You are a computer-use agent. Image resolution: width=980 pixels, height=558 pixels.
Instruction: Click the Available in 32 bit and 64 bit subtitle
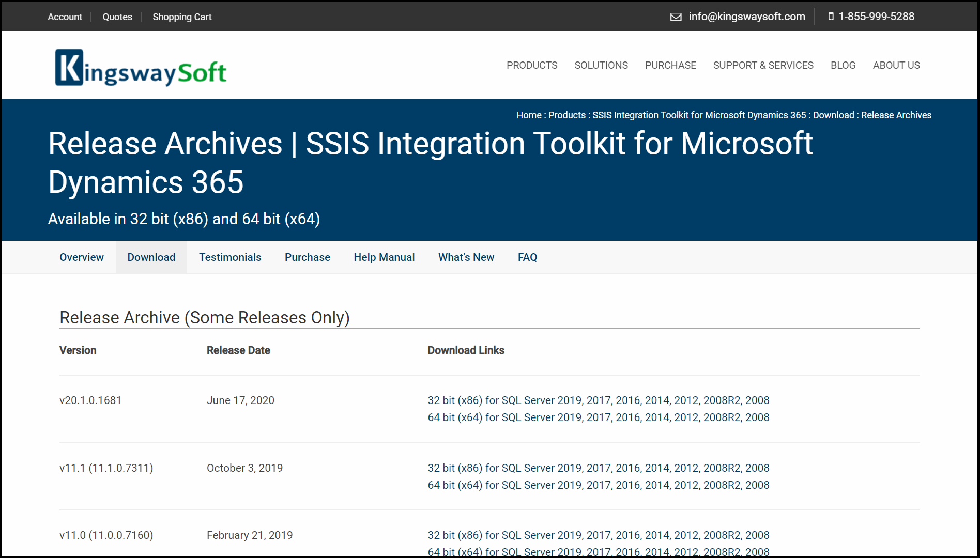(184, 219)
